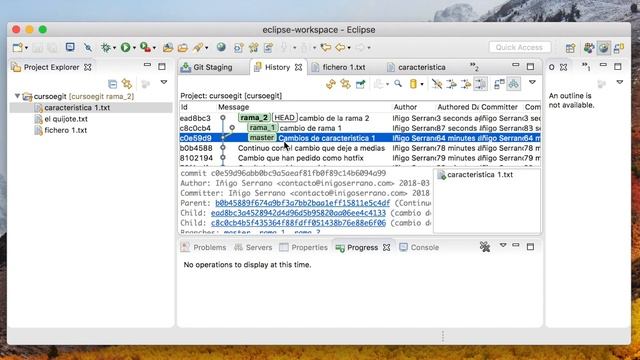Focus the Quick Access search field
640x360 pixels.
(519, 47)
